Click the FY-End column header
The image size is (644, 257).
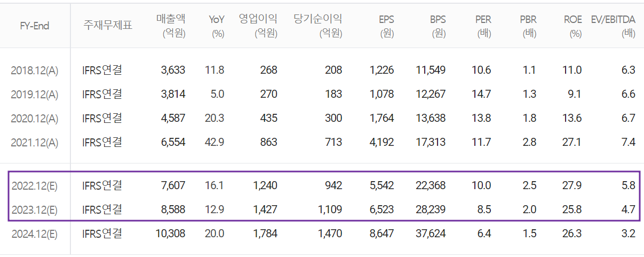tap(35, 26)
